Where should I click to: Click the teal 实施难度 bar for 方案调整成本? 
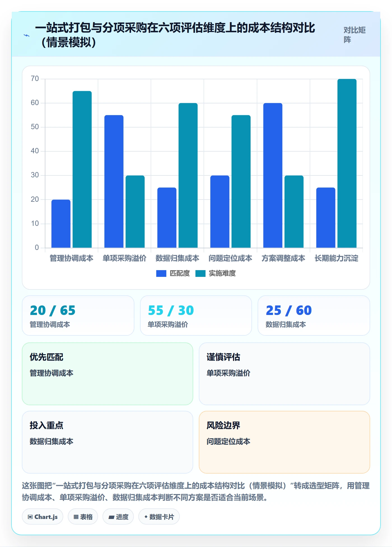coord(294,212)
